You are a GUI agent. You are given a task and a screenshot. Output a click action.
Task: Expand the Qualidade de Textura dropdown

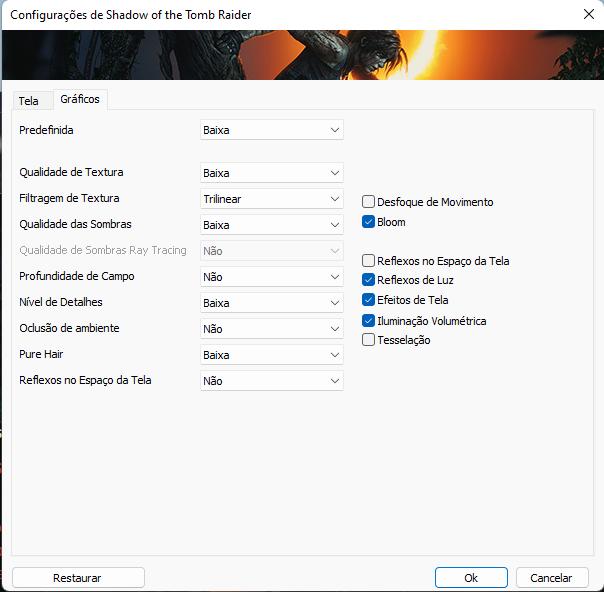[271, 173]
